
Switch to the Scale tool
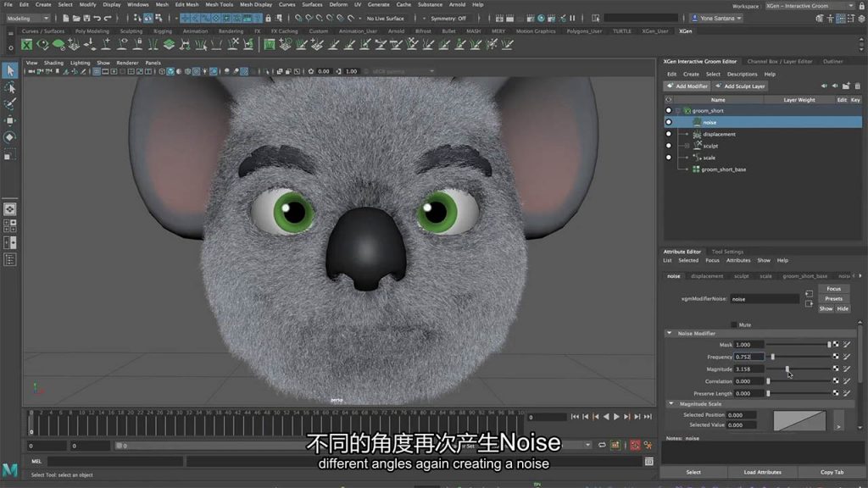(10, 156)
